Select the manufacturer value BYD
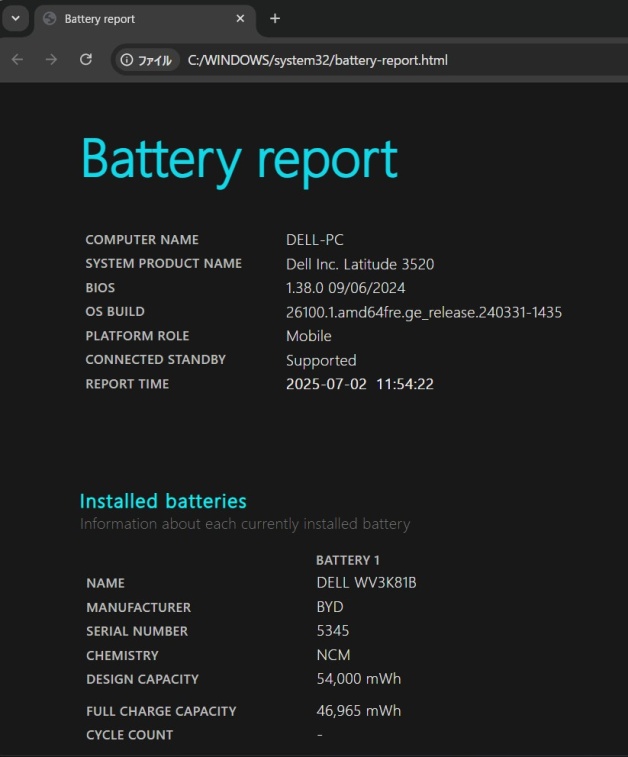The height and width of the screenshot is (757, 628). click(x=330, y=607)
